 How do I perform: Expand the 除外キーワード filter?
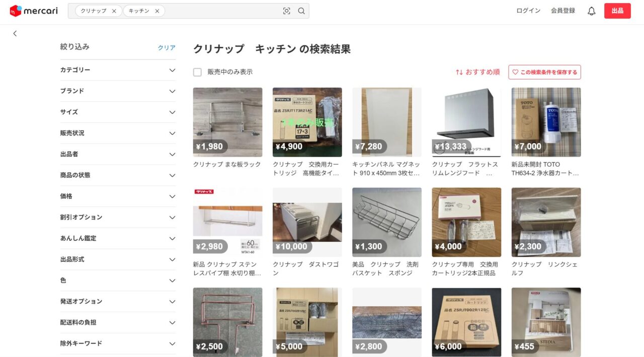point(118,344)
